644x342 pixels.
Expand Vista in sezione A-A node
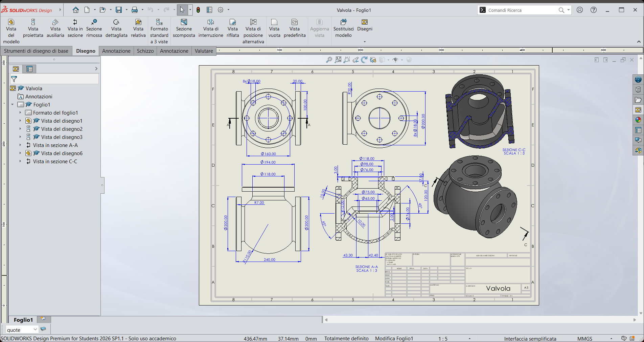[x=20, y=145]
